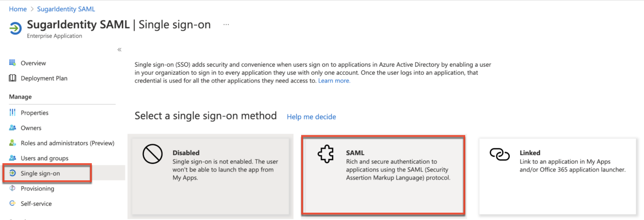Click the SAML puzzle piece icon

click(x=325, y=154)
